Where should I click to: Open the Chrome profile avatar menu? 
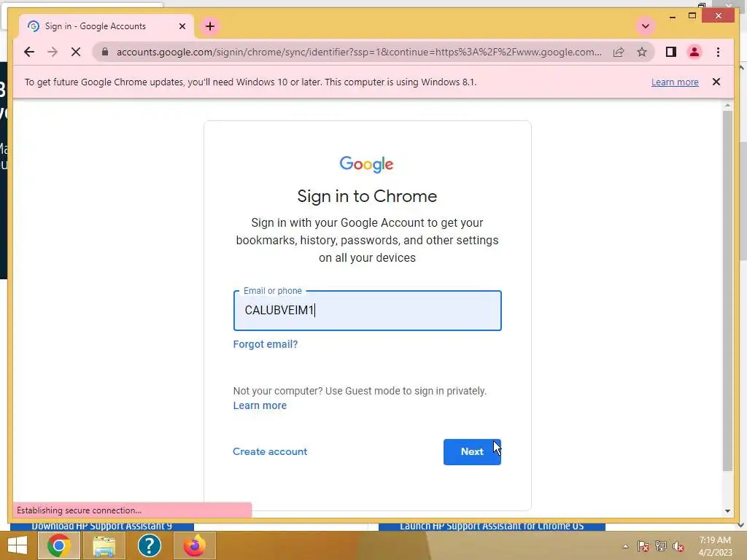[694, 52]
